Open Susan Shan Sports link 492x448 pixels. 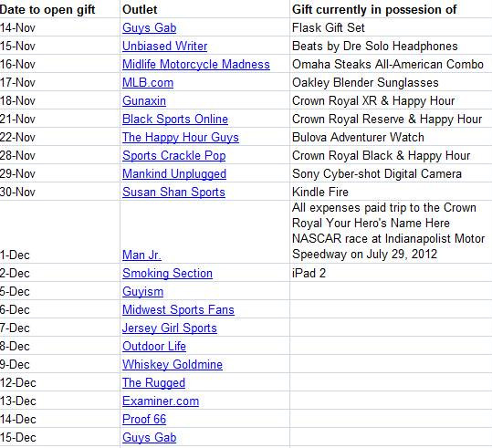(x=173, y=192)
